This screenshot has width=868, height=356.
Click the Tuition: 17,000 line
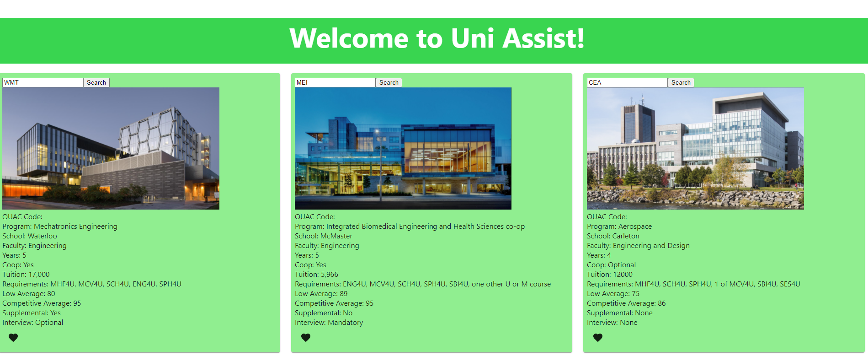[26, 275]
